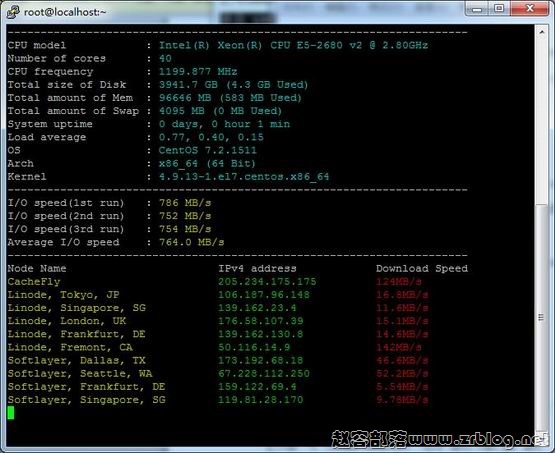555x453 pixels.
Task: Click the CentOS 7.2.1511 OS value
Action: 207,150
